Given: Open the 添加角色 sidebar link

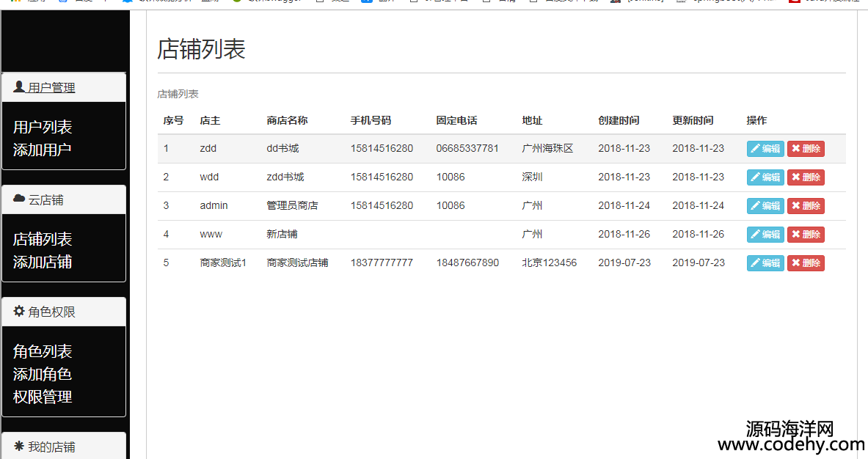Looking at the screenshot, I should coord(43,375).
